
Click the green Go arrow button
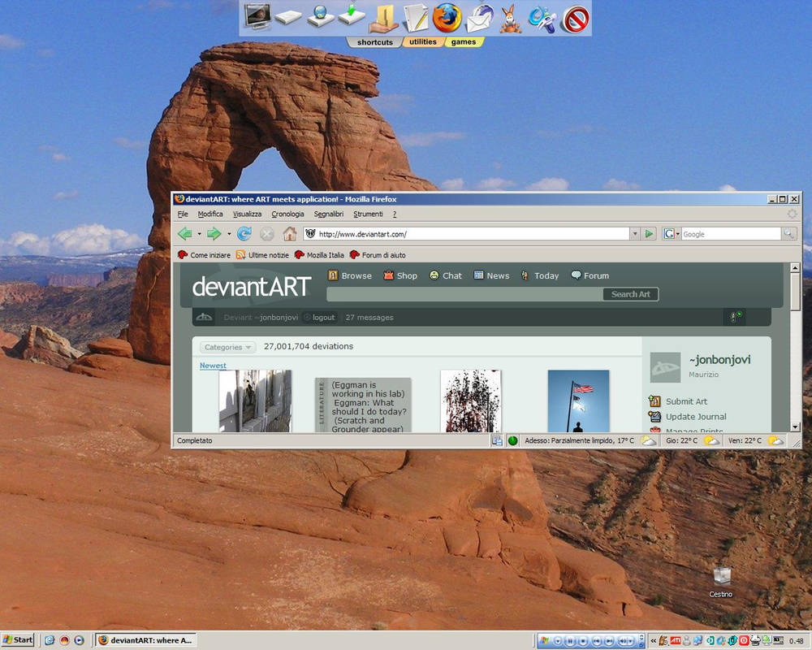(649, 234)
